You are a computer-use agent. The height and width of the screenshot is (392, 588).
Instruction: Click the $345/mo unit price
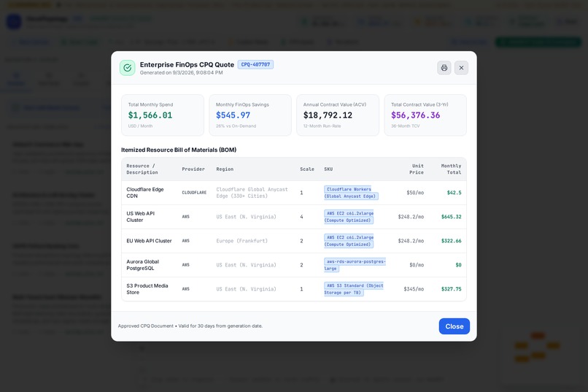pyautogui.click(x=414, y=289)
